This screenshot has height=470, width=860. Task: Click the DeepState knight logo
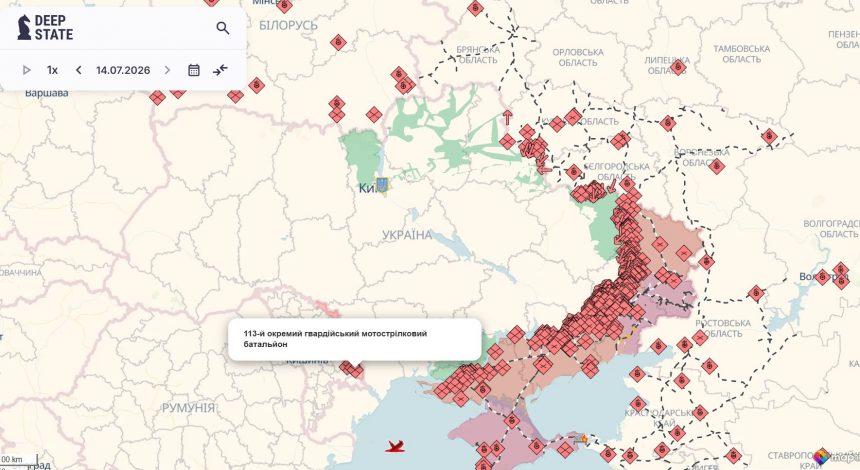[24, 27]
